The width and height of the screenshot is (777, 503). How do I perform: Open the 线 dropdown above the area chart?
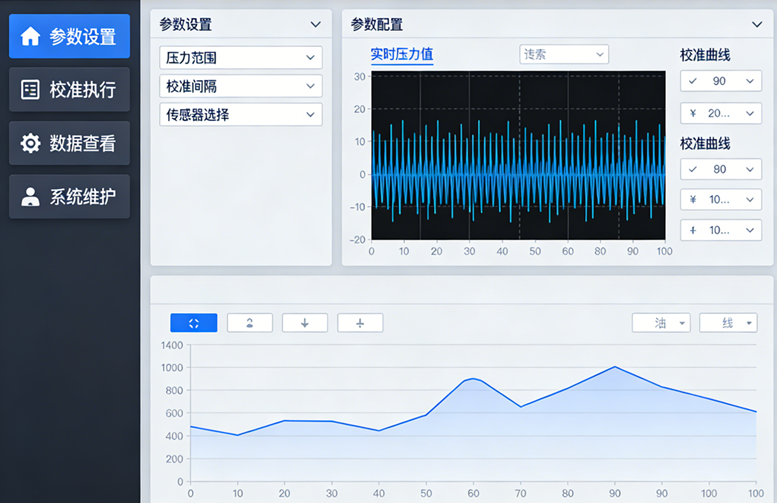pyautogui.click(x=728, y=323)
